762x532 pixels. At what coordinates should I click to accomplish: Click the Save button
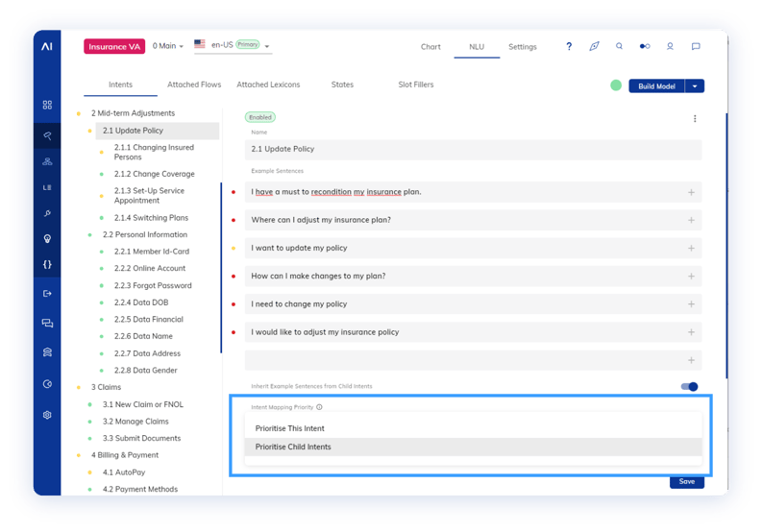(687, 481)
